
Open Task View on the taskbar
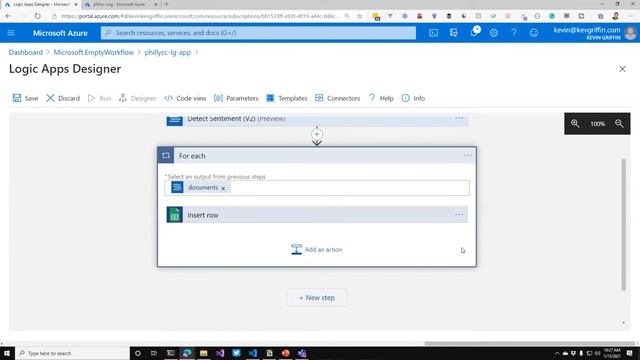[154, 353]
